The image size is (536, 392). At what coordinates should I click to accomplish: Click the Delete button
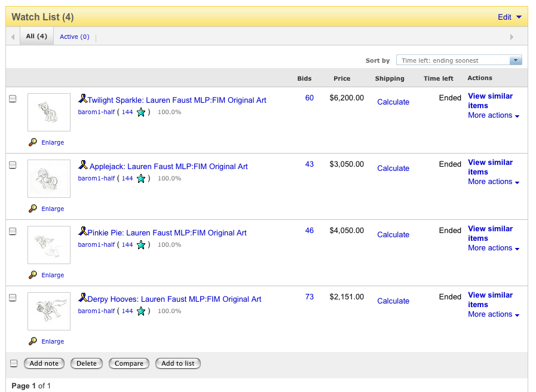click(x=87, y=363)
